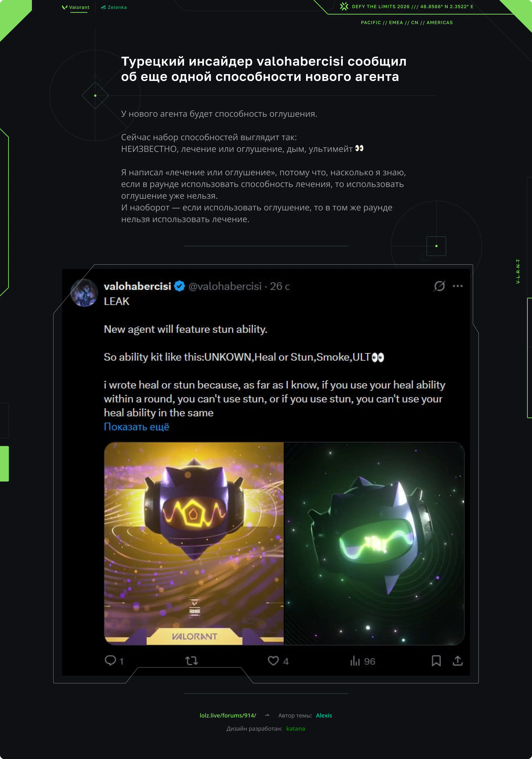Image resolution: width=532 pixels, height=759 pixels.
Task: Open author Alexis profile link
Action: coord(324,715)
